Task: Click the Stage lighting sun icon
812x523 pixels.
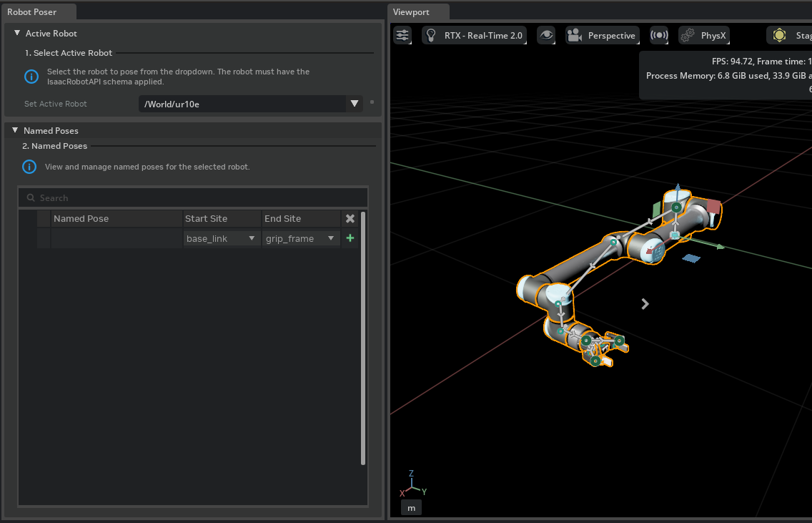Action: click(779, 35)
